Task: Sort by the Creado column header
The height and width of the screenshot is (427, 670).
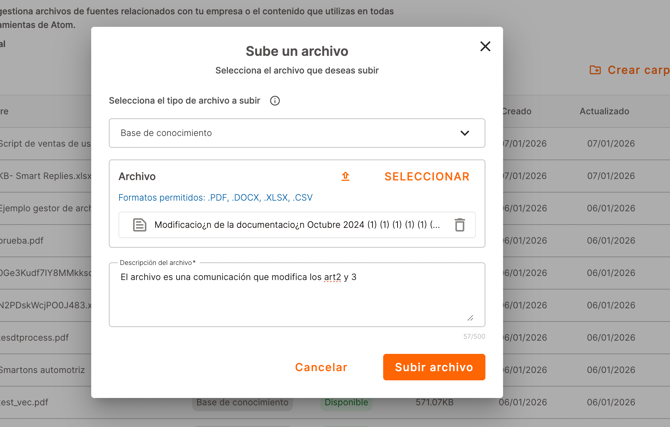Action: pyautogui.click(x=516, y=111)
